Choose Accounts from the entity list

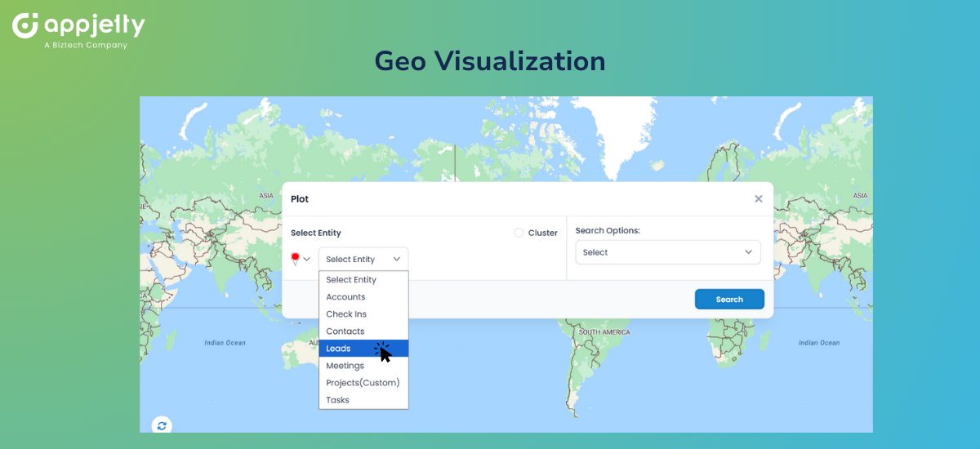click(345, 297)
